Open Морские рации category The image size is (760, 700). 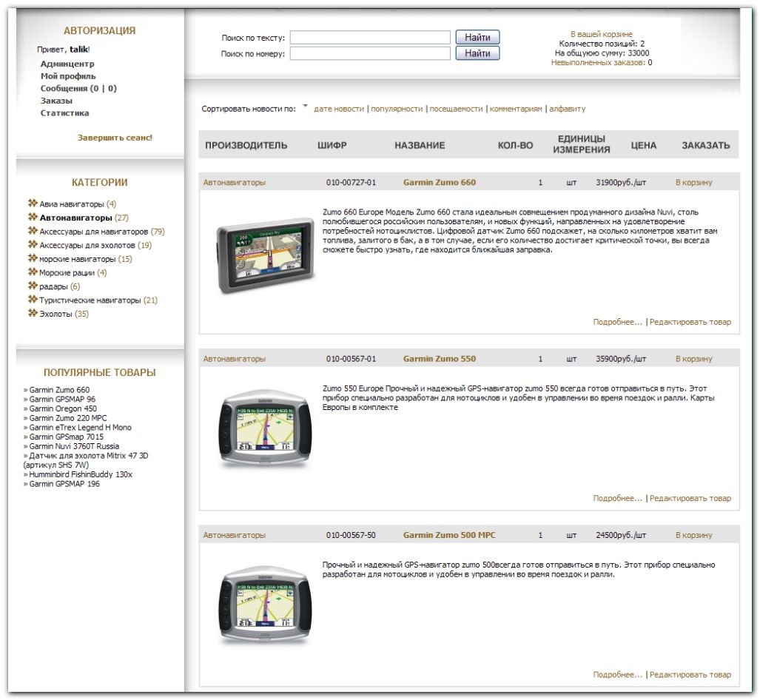(x=67, y=272)
